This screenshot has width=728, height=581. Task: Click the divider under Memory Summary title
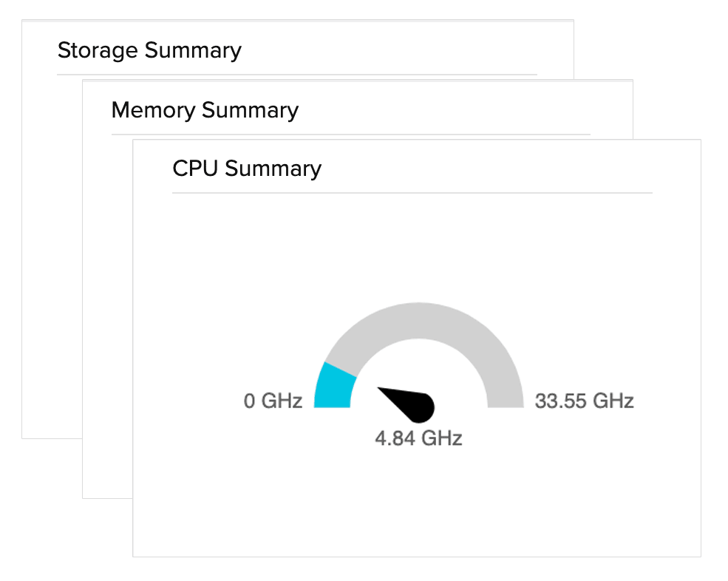click(x=350, y=135)
